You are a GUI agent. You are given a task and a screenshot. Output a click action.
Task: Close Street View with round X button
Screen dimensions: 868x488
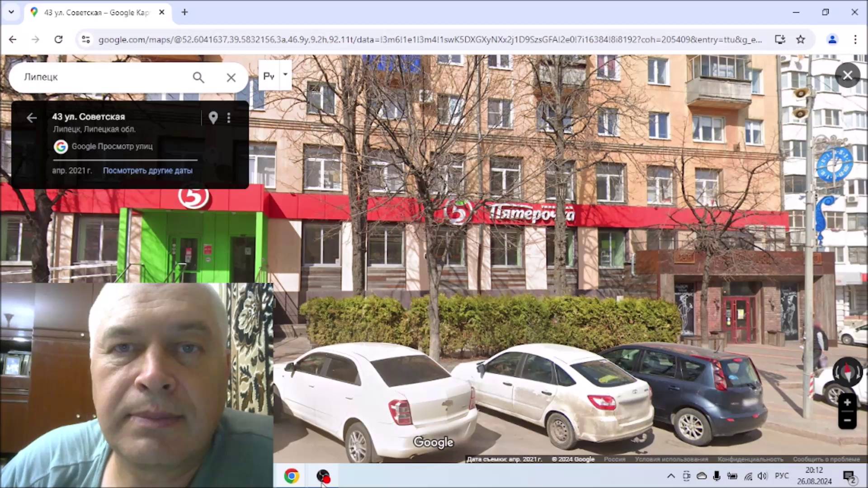coord(847,75)
